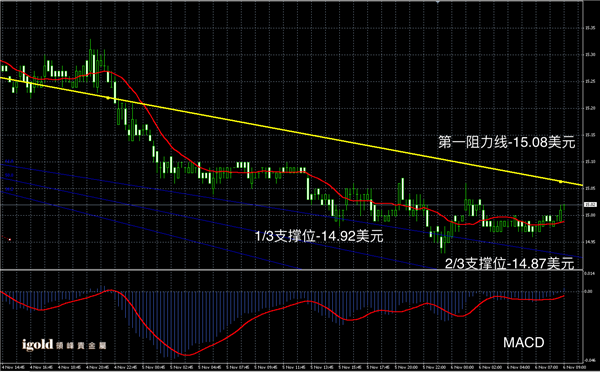This screenshot has width=600, height=372.
Task: Select the 2/3支撑位-14.87美元 annotation
Action: point(509,264)
